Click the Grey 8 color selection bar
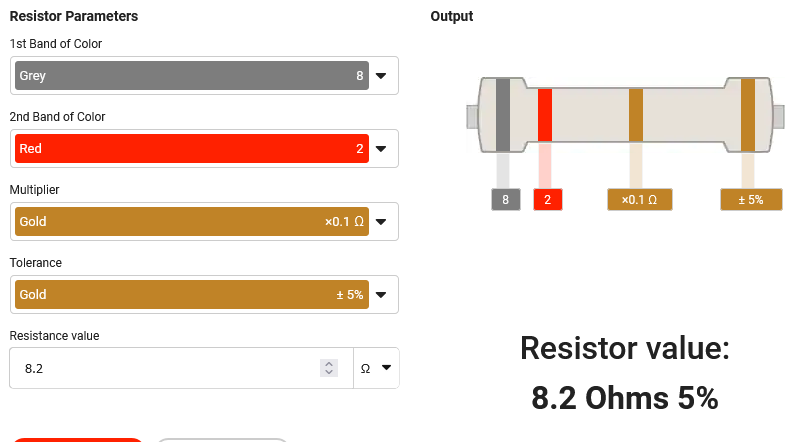This screenshot has width=809, height=442. click(192, 76)
